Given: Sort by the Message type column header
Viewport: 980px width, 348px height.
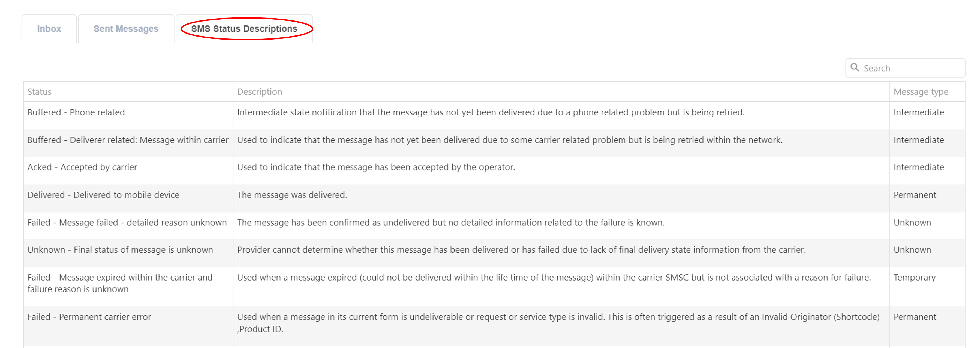Looking at the screenshot, I should 921,92.
